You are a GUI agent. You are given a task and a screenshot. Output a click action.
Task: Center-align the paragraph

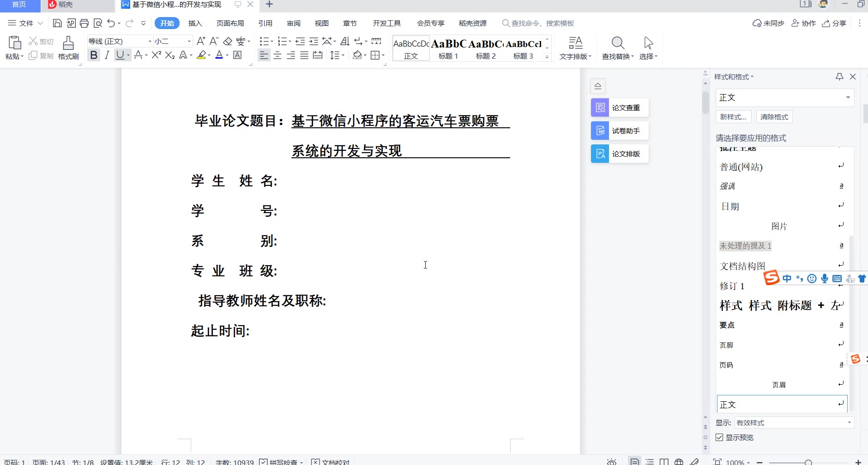pos(277,55)
